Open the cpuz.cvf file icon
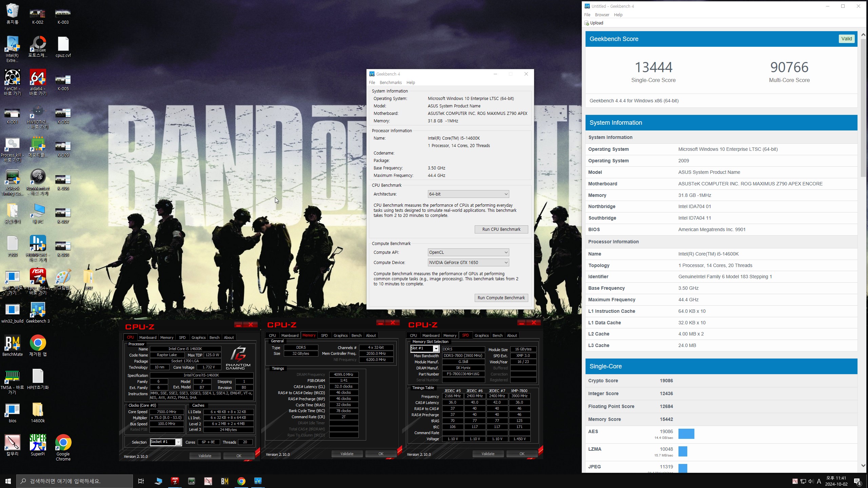Screen dimensions: 868x488 [x=63, y=47]
